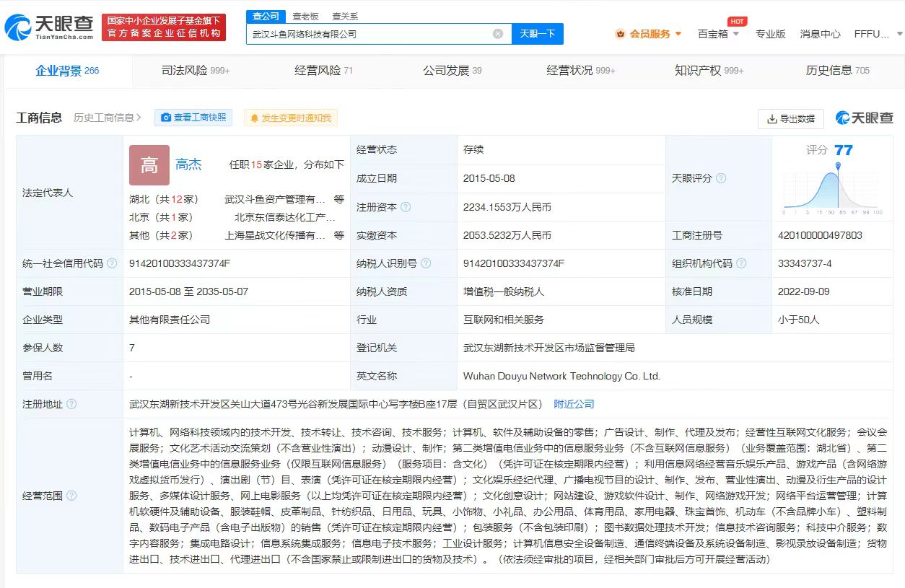Click the 导出数据 button
905x588 pixels.
(x=791, y=119)
